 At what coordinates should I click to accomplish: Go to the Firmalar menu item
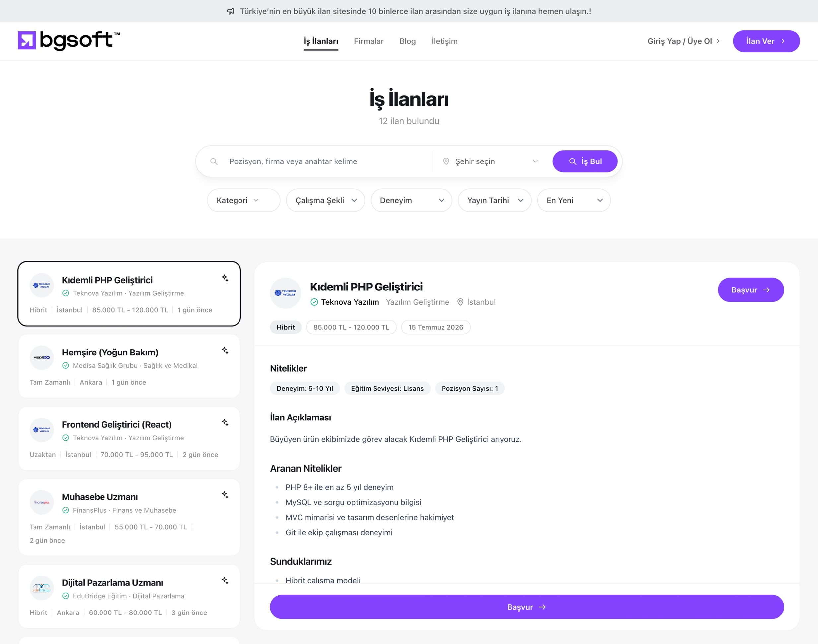point(369,41)
